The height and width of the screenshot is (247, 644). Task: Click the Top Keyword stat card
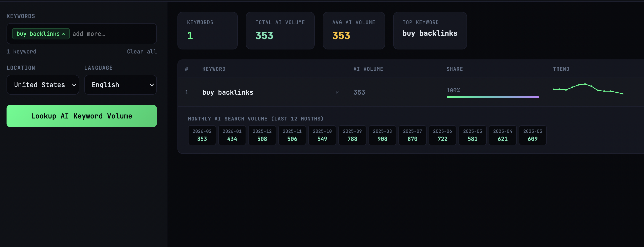click(430, 31)
